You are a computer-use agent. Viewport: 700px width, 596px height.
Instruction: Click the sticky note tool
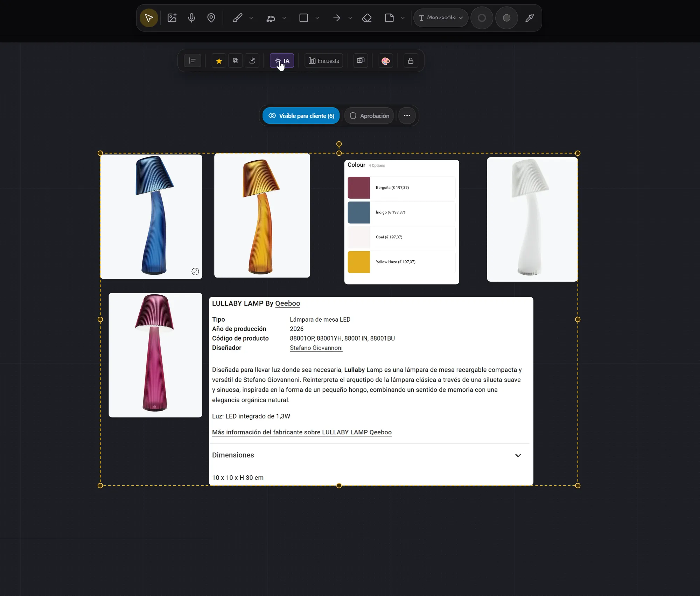pos(389,18)
